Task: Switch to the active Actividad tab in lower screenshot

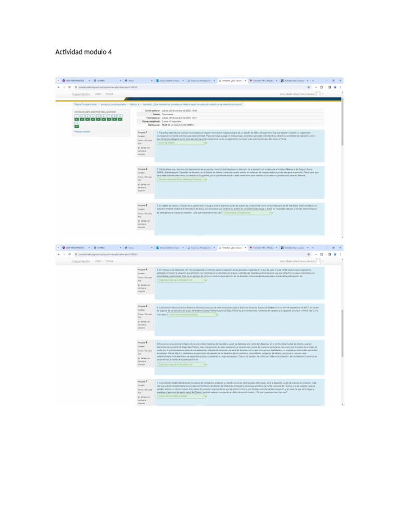Action: (232, 248)
